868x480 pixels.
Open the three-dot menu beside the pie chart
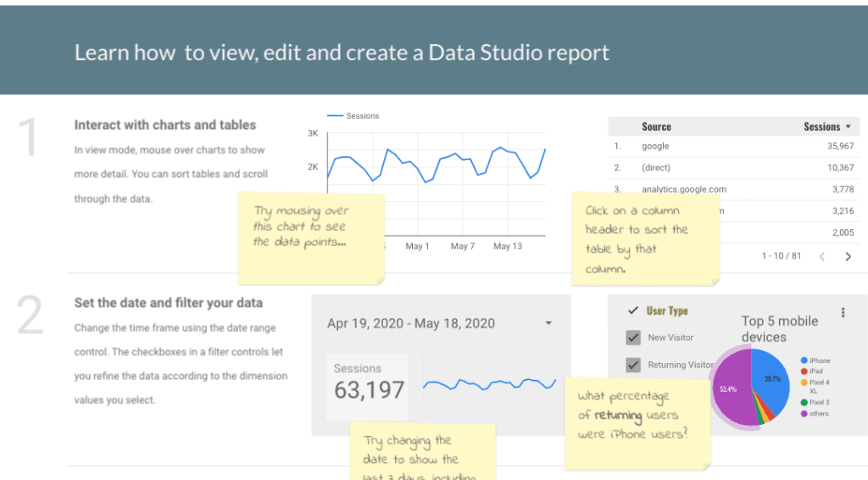tap(843, 312)
